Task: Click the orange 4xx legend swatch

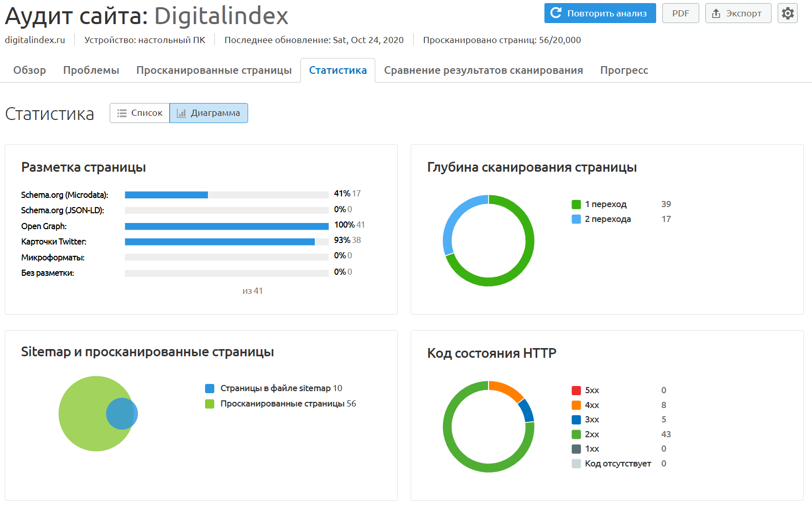Action: point(576,405)
